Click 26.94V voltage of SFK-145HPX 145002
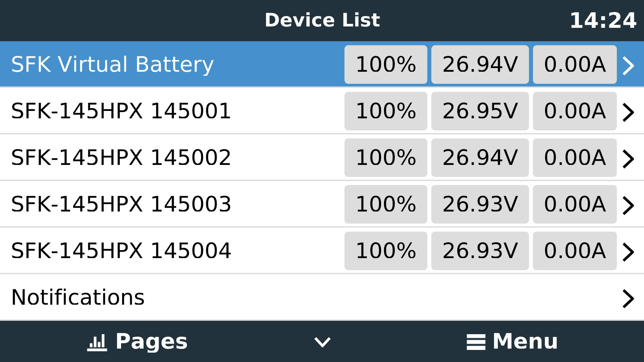Screen dimensions: 644x362 pos(480,158)
